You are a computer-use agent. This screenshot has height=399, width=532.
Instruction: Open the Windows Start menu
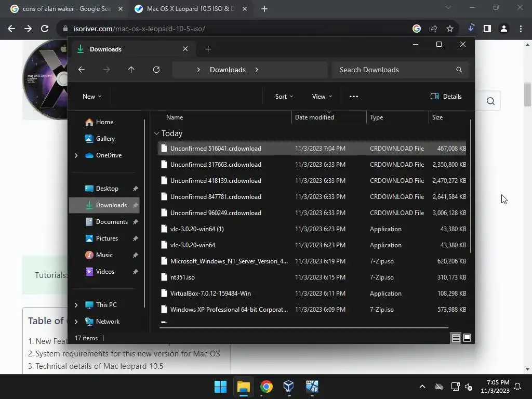point(220,387)
